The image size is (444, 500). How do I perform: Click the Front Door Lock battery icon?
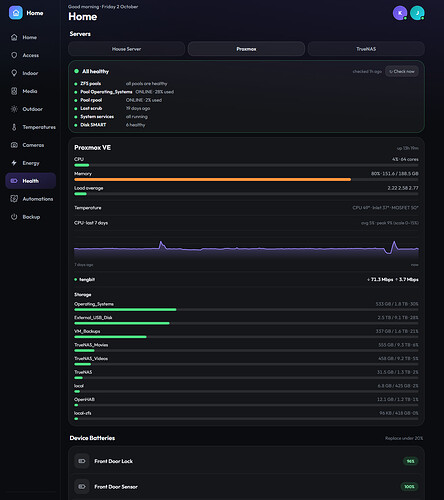[x=82, y=461]
